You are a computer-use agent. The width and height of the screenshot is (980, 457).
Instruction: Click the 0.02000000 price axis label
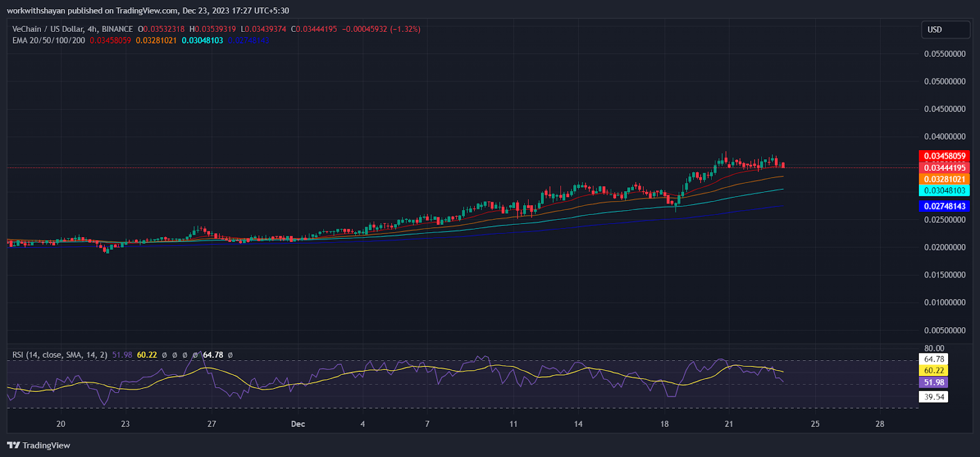point(944,247)
